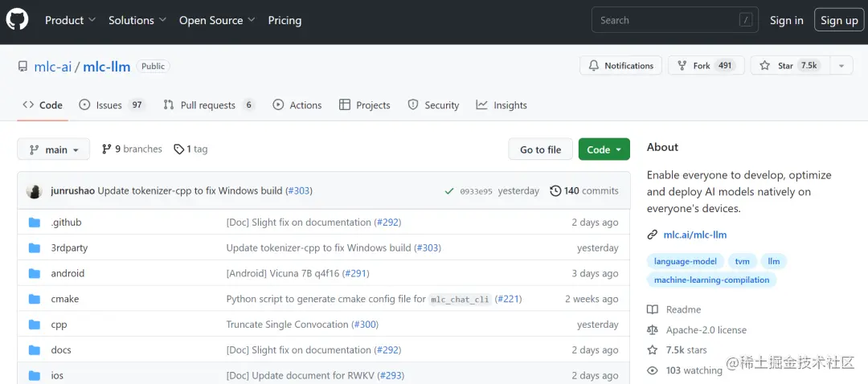Click the tag icon beside 1 tag
The image size is (868, 384).
coord(178,149)
